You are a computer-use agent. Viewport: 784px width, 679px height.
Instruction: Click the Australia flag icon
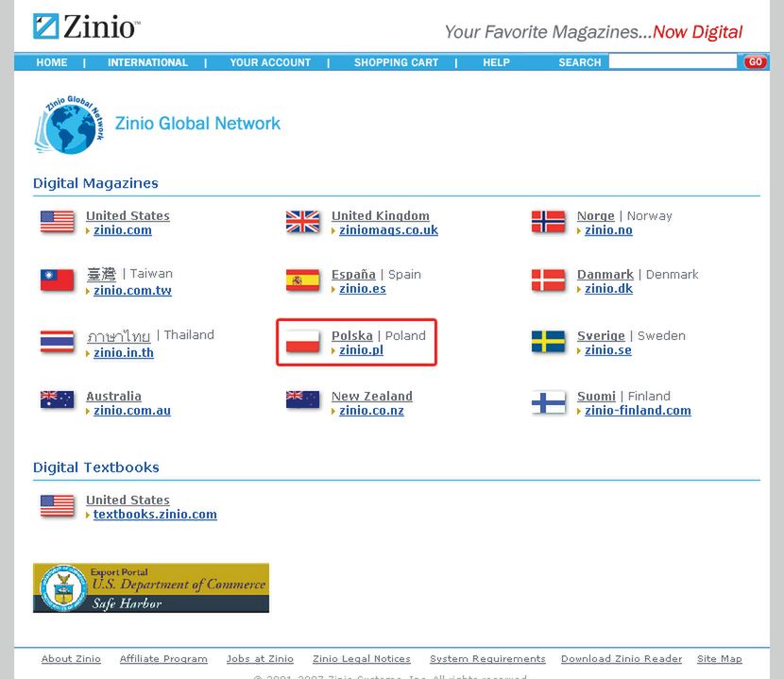[57, 400]
